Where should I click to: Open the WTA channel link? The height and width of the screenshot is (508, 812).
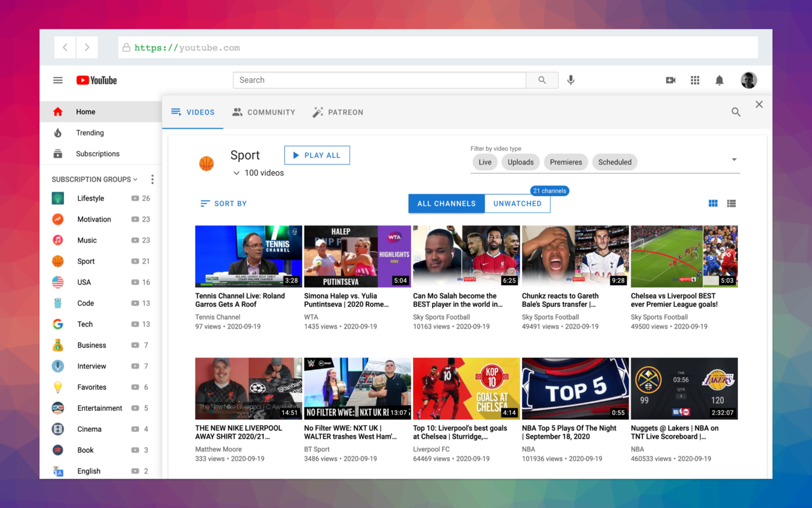[311, 317]
